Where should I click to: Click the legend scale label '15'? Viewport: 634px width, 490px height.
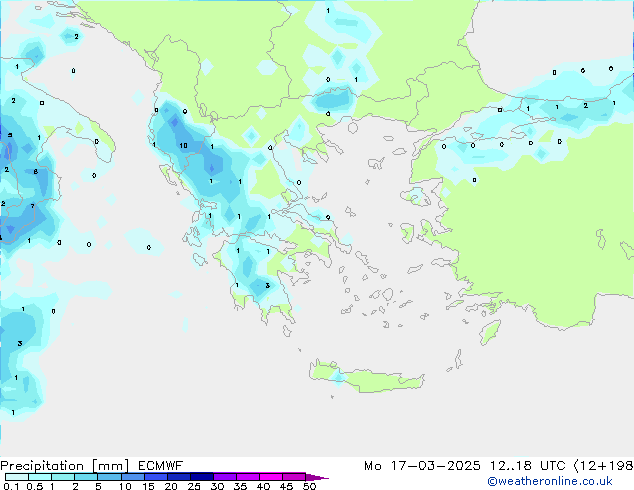148,486
